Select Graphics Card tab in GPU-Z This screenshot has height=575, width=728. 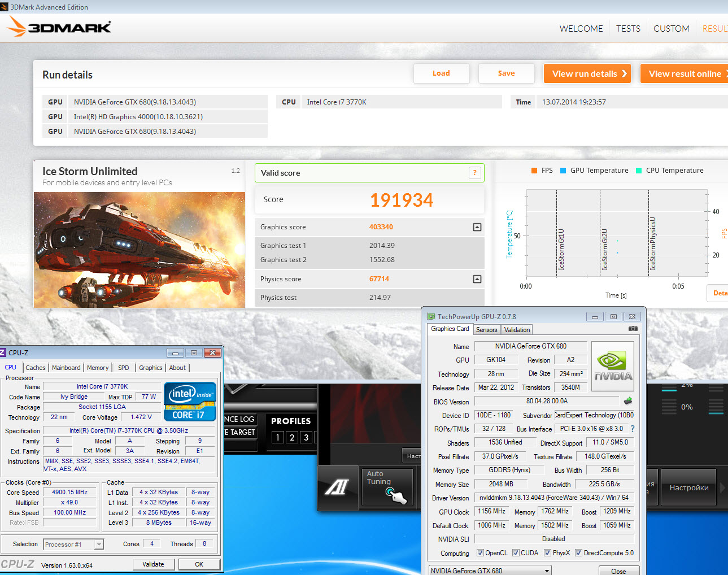450,329
